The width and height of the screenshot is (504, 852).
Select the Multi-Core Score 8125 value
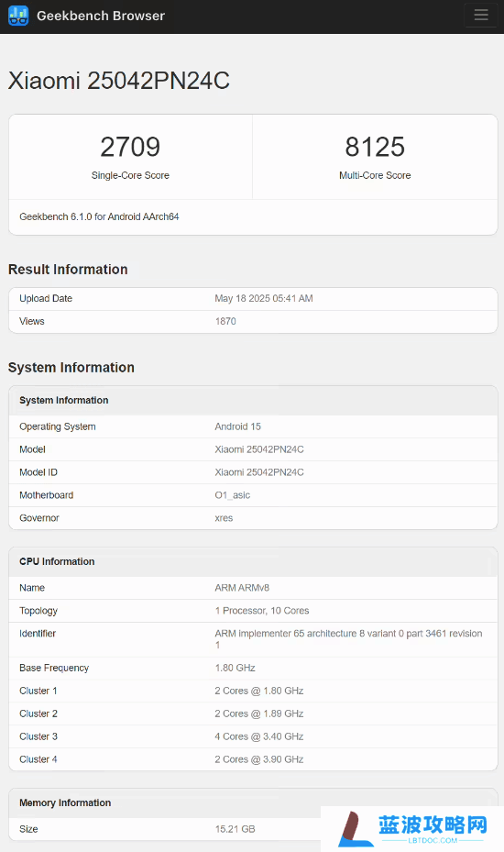click(x=375, y=147)
